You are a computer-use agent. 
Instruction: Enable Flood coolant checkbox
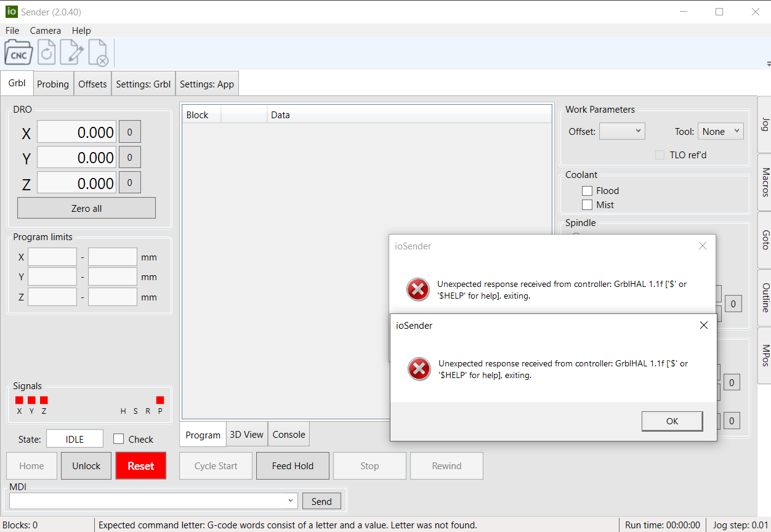pos(587,191)
